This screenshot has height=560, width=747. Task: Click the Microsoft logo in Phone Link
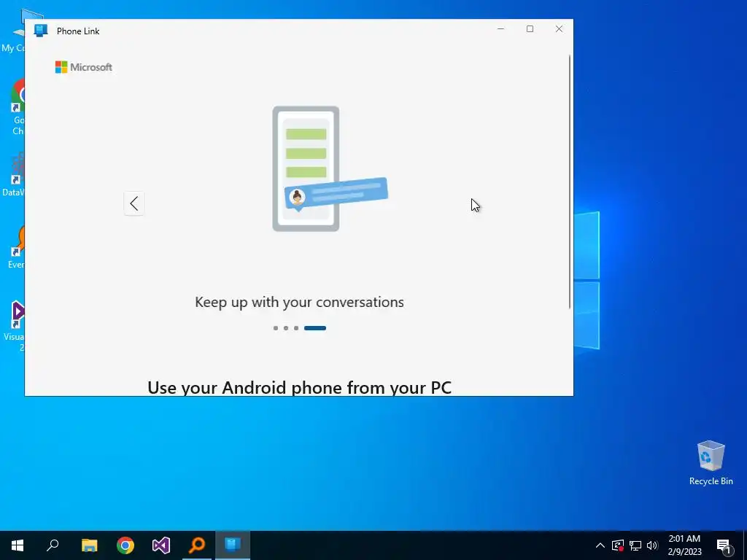coord(84,67)
